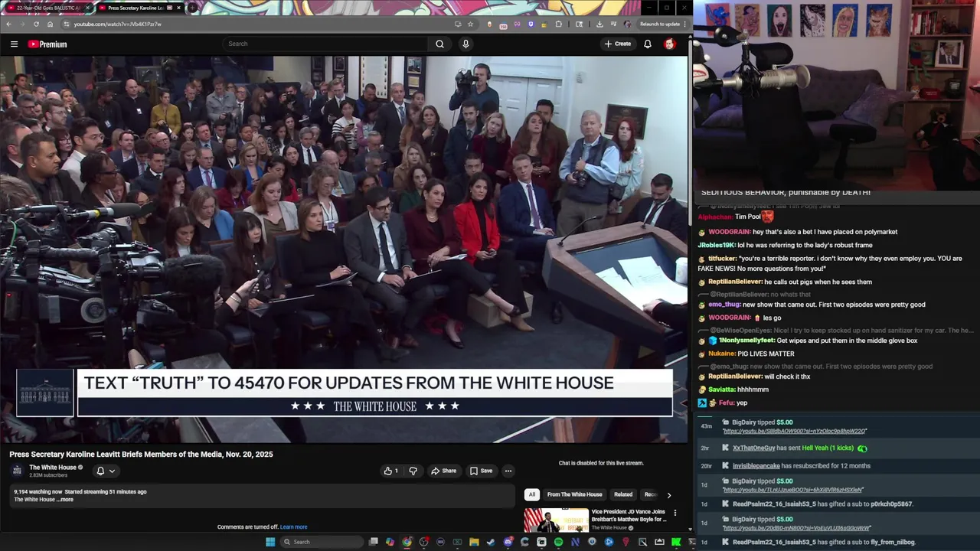This screenshot has width=980, height=551.
Task: Click the browser address bar URL
Action: tap(117, 24)
